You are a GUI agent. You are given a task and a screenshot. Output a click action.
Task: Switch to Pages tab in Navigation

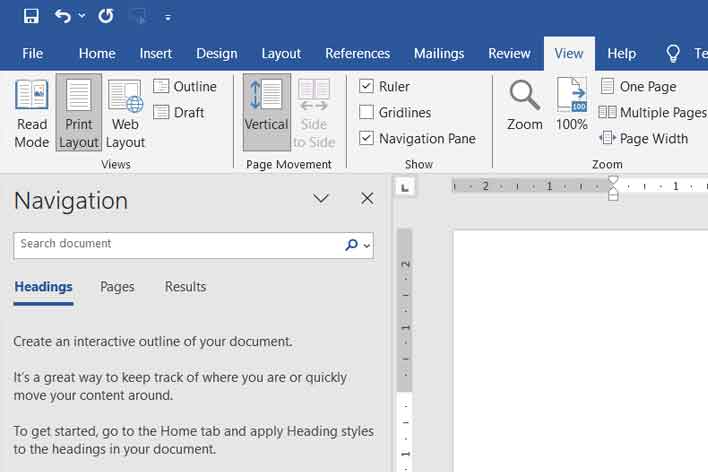[117, 287]
